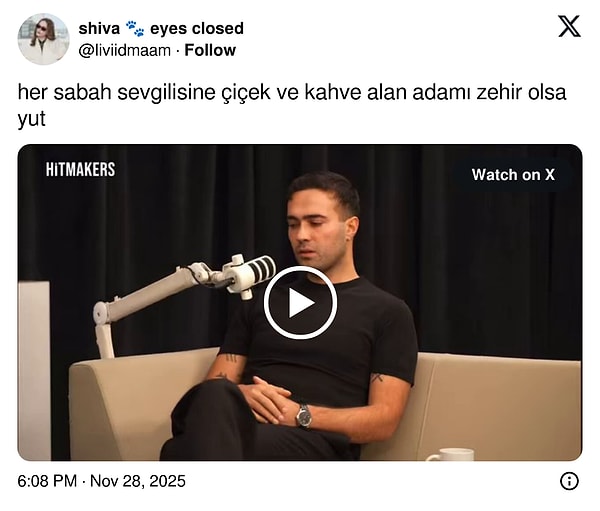
Task: Click the display name shiva
Action: coord(99,28)
